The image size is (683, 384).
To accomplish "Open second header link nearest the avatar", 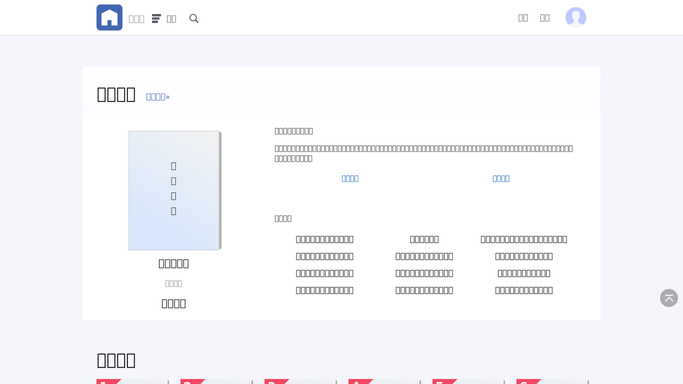I will (x=544, y=18).
